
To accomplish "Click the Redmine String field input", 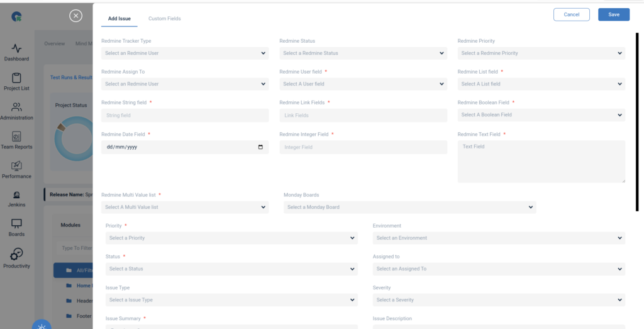I will (185, 116).
